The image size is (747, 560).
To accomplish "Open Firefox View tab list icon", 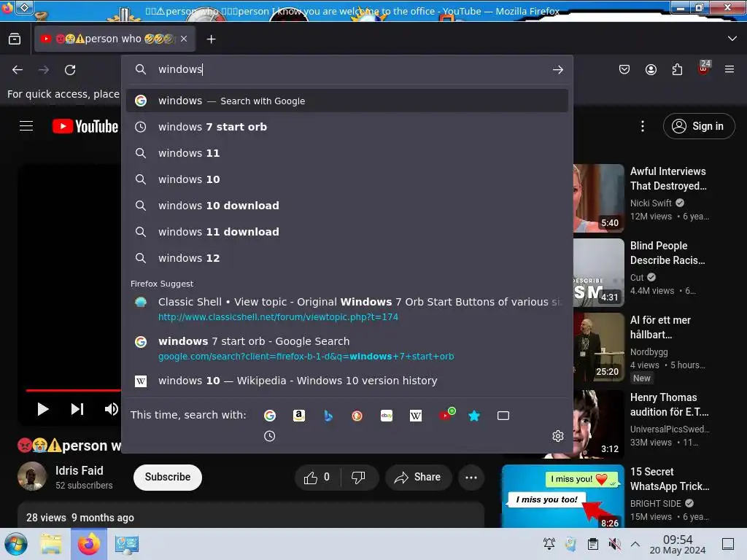I will 15,39.
